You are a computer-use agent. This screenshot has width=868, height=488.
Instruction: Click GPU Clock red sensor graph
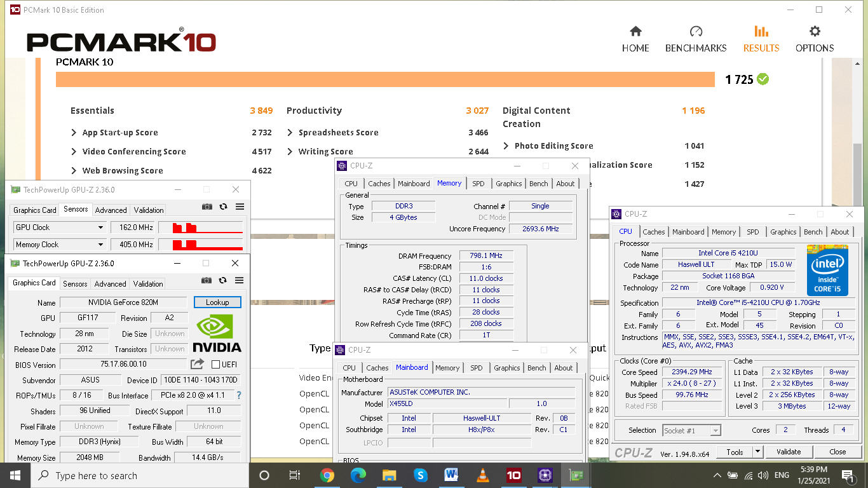point(200,227)
